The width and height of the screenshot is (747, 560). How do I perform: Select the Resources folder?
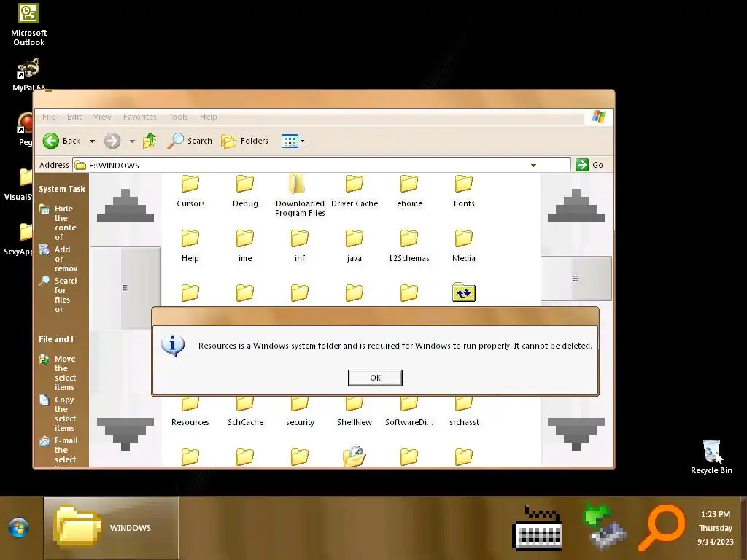click(x=190, y=412)
